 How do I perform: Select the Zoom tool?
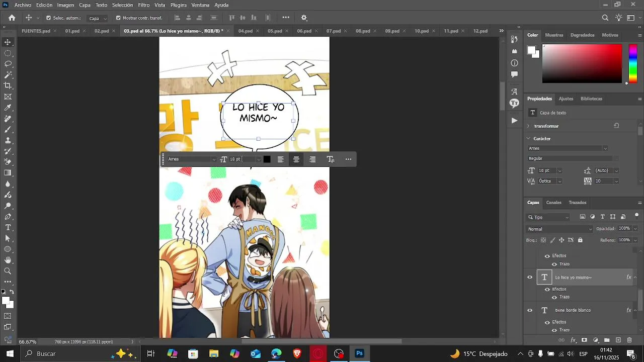coord(8,271)
